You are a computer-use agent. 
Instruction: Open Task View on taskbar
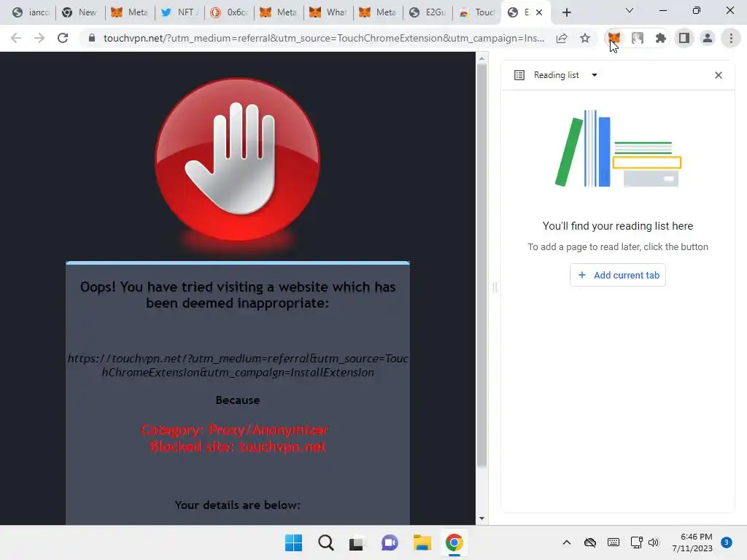(356, 542)
